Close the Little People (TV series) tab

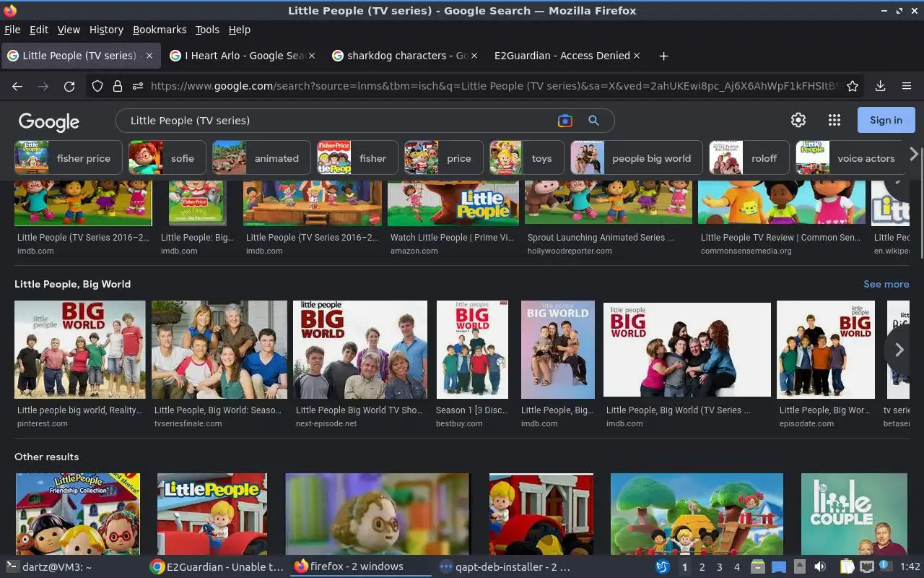149,56
